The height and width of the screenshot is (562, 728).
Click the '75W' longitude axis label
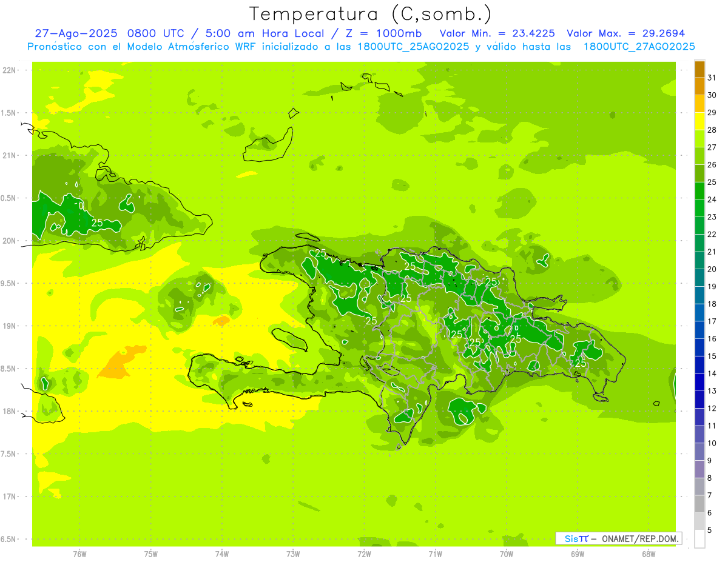[151, 554]
